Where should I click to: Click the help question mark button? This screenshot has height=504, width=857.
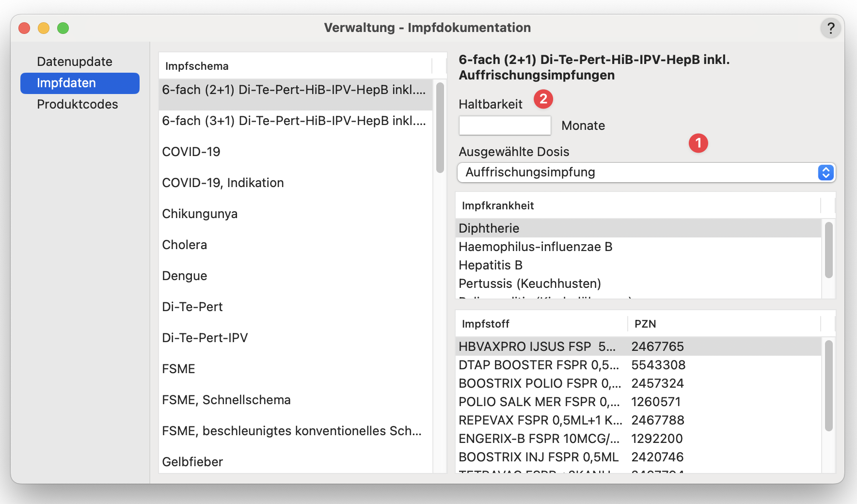click(830, 28)
